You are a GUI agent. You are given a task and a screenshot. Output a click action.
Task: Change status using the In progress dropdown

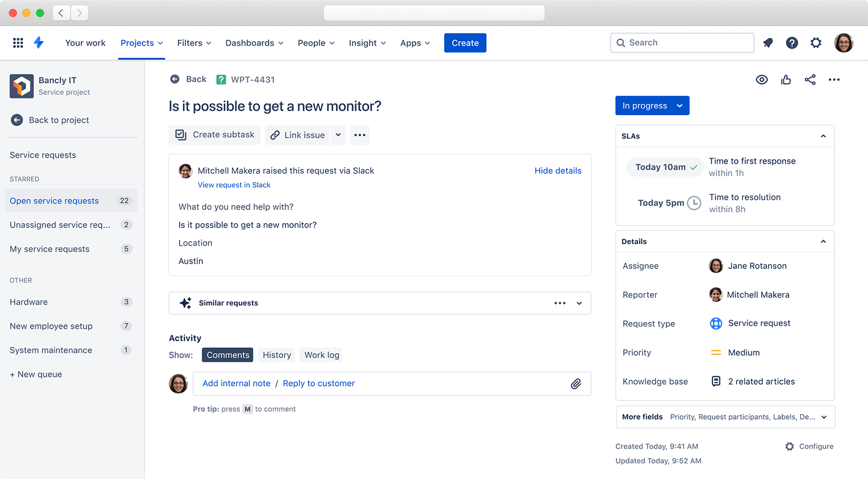point(652,106)
